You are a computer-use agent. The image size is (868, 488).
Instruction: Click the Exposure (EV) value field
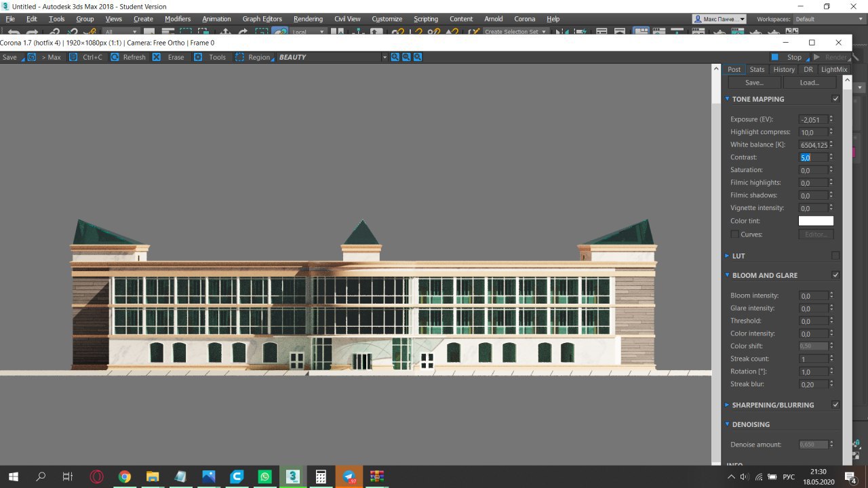(x=813, y=119)
